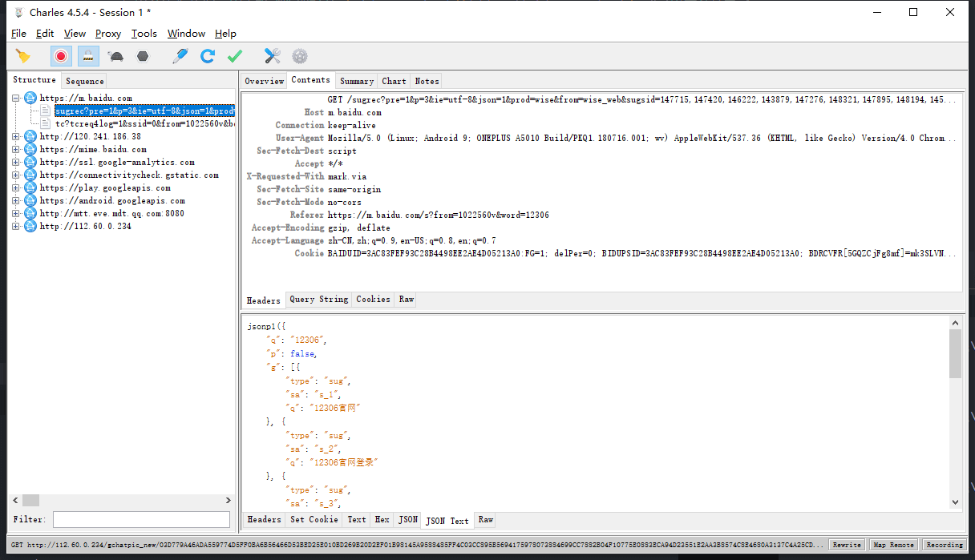Open the Help menu
The width and height of the screenshot is (975, 560).
[x=225, y=34]
